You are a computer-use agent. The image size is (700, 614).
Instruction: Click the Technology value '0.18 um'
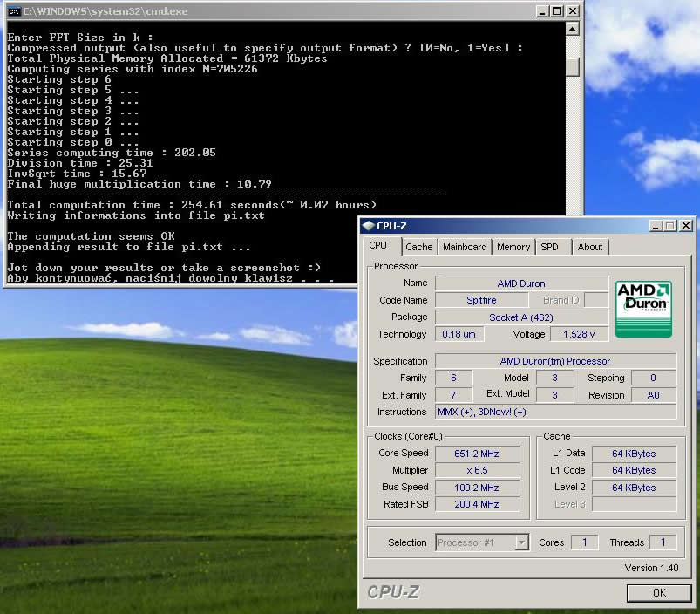click(x=459, y=334)
